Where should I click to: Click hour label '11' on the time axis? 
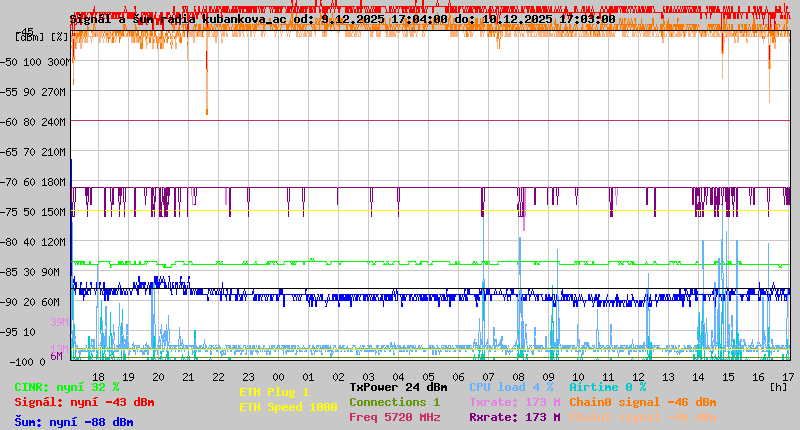click(x=608, y=377)
